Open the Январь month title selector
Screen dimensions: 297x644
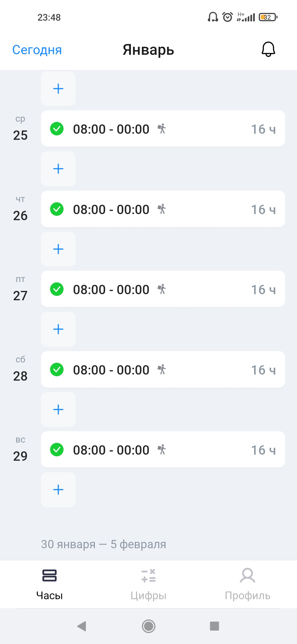[148, 50]
